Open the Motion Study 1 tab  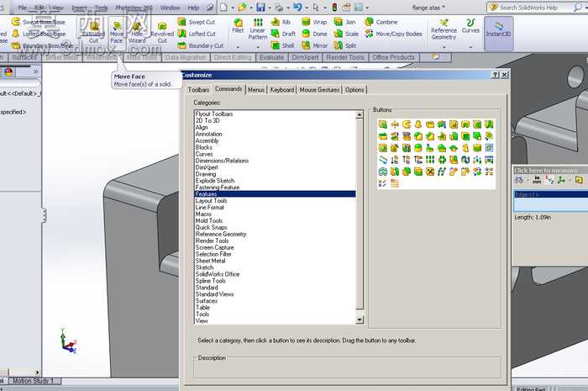(33, 381)
